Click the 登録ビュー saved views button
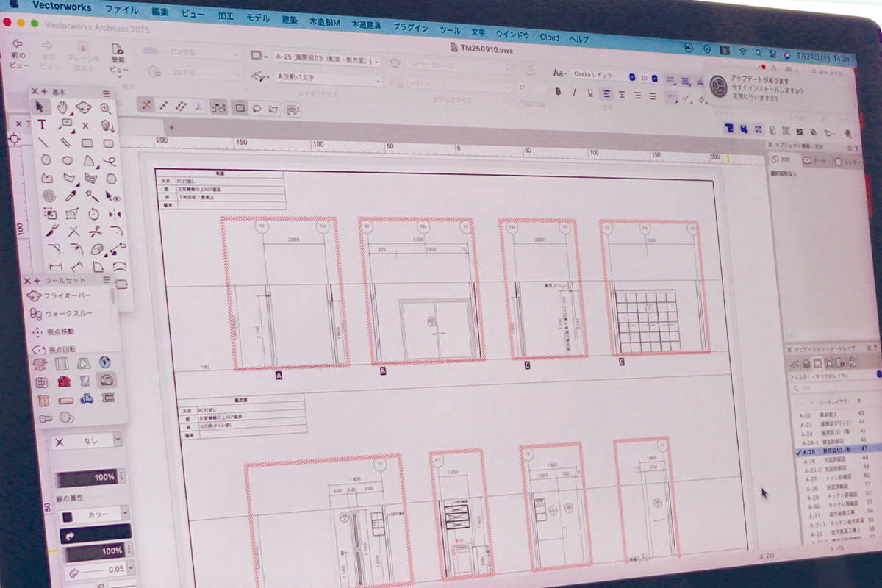This screenshot has width=882, height=588. pyautogui.click(x=118, y=57)
